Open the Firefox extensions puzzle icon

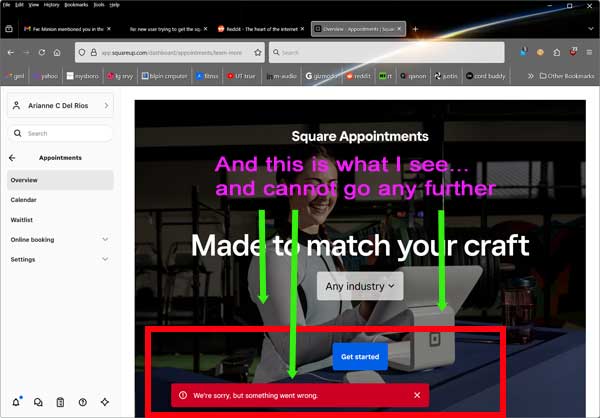pyautogui.click(x=557, y=52)
